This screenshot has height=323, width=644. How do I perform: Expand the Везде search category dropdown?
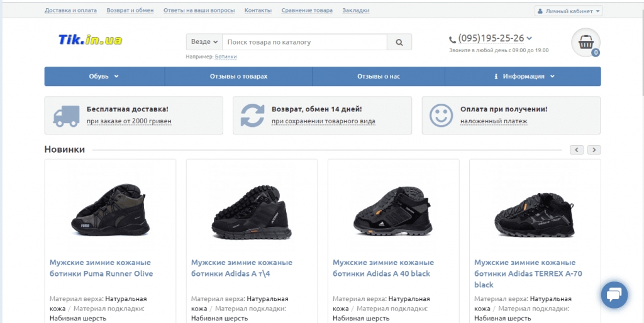(204, 42)
